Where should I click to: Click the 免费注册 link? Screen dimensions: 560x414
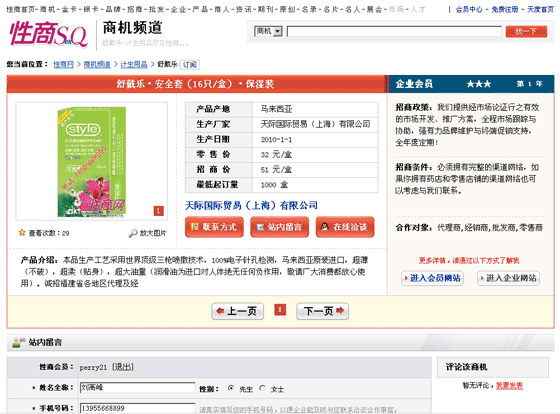tap(505, 10)
